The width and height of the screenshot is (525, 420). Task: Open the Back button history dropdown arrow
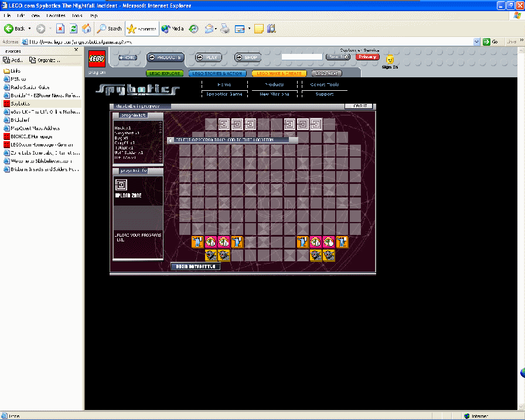29,29
